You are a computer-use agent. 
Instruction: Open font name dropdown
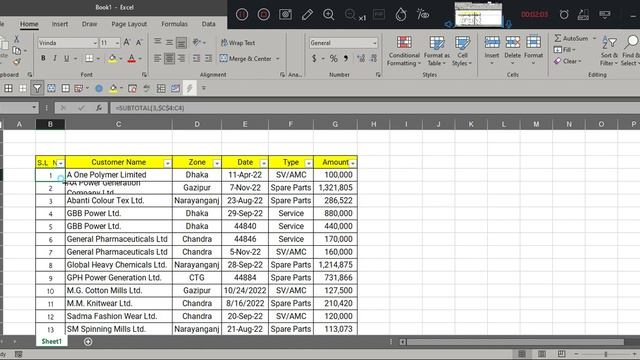95,43
